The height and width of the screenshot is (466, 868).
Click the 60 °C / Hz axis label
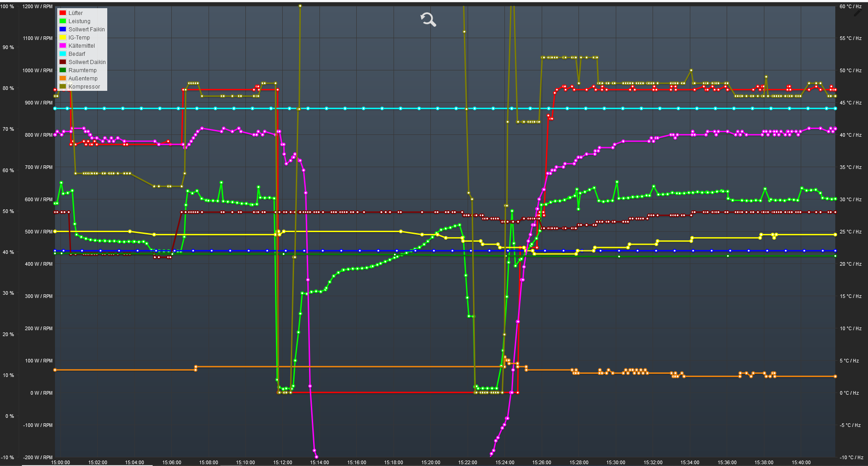pyautogui.click(x=850, y=6)
